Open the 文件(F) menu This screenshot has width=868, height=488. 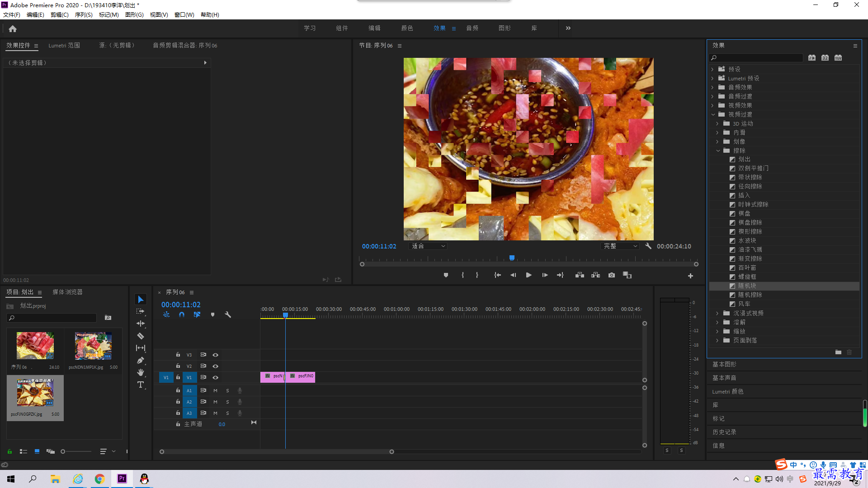[12, 14]
